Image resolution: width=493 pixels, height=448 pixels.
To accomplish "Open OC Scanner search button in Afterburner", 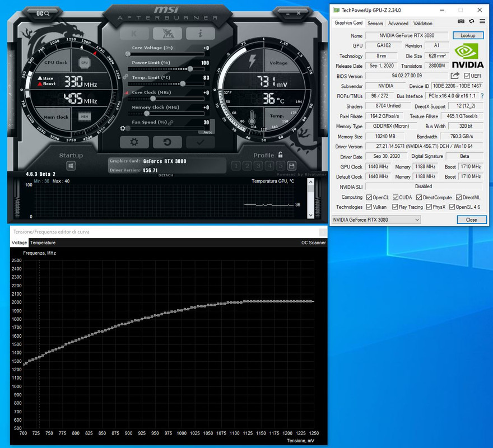I will (x=43, y=13).
